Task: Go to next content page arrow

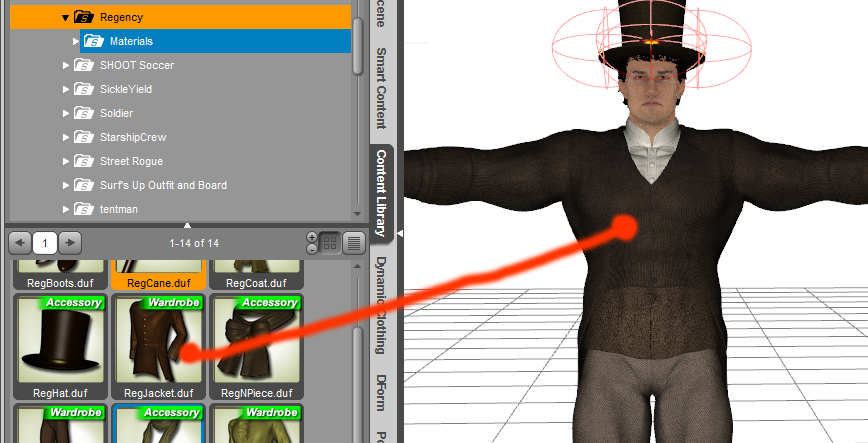Action: tap(70, 243)
